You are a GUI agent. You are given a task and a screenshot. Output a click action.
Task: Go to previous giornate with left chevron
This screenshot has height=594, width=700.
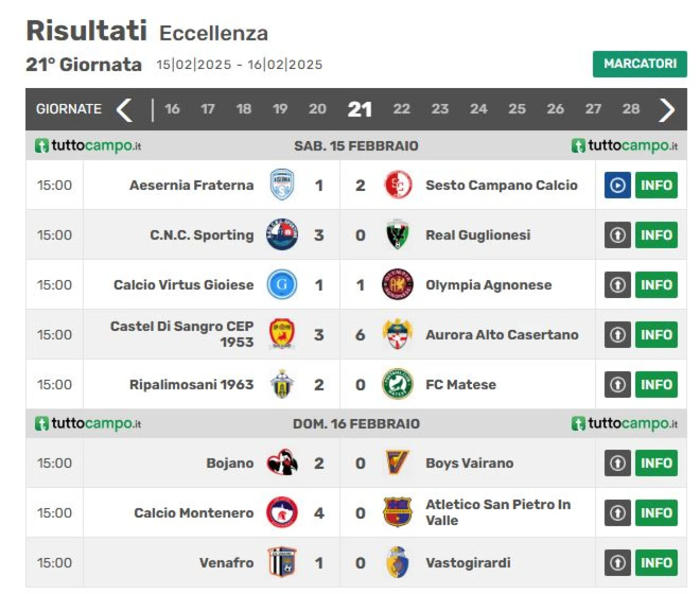(x=125, y=109)
